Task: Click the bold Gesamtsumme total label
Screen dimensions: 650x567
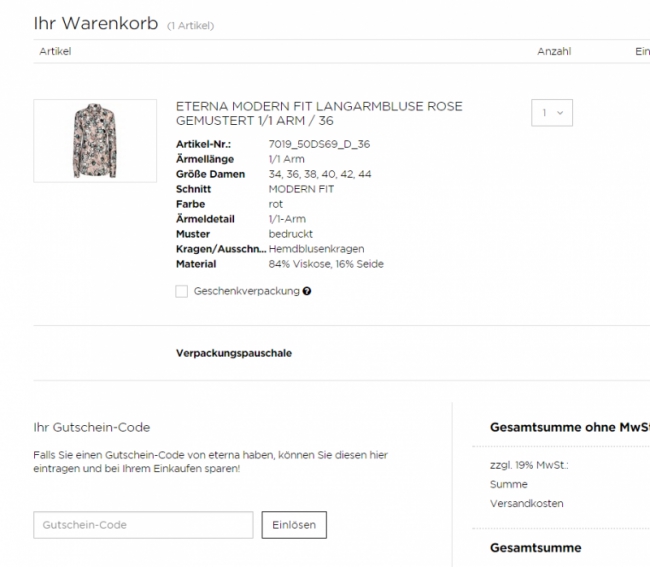Action: point(536,548)
